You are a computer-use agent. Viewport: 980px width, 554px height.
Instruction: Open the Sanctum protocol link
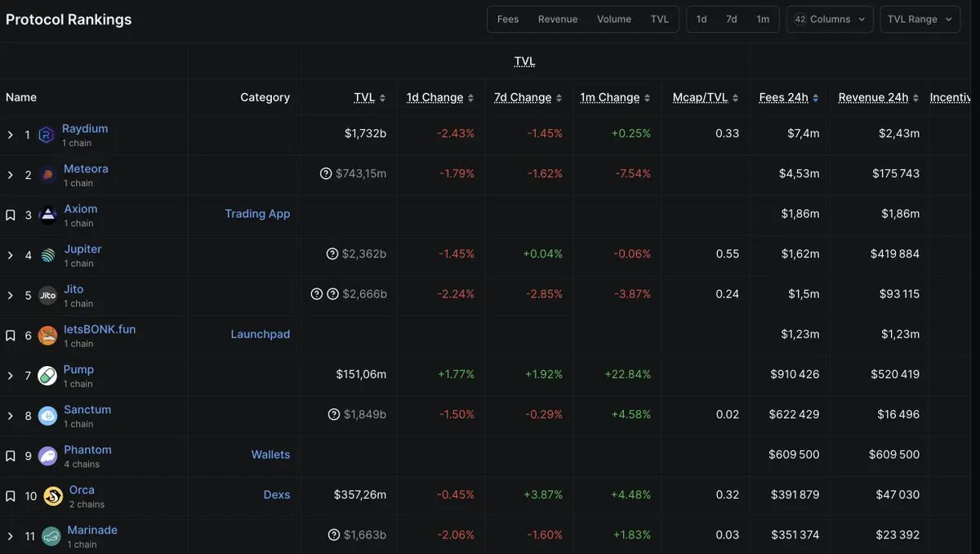click(87, 409)
